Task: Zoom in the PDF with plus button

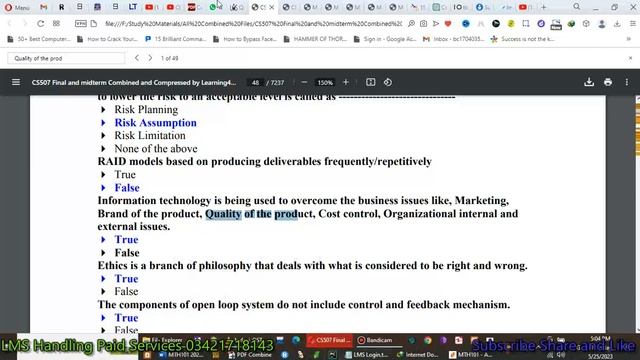Action: [346, 82]
